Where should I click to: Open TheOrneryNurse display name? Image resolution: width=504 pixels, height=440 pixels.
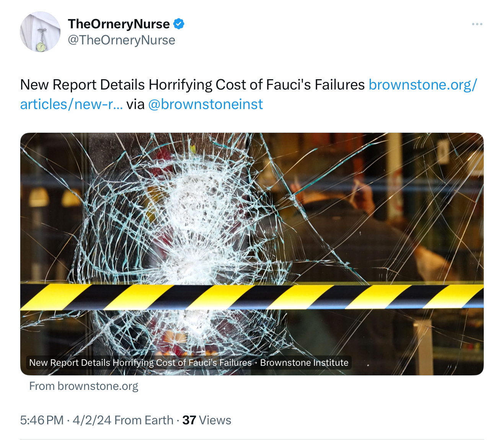tap(119, 24)
